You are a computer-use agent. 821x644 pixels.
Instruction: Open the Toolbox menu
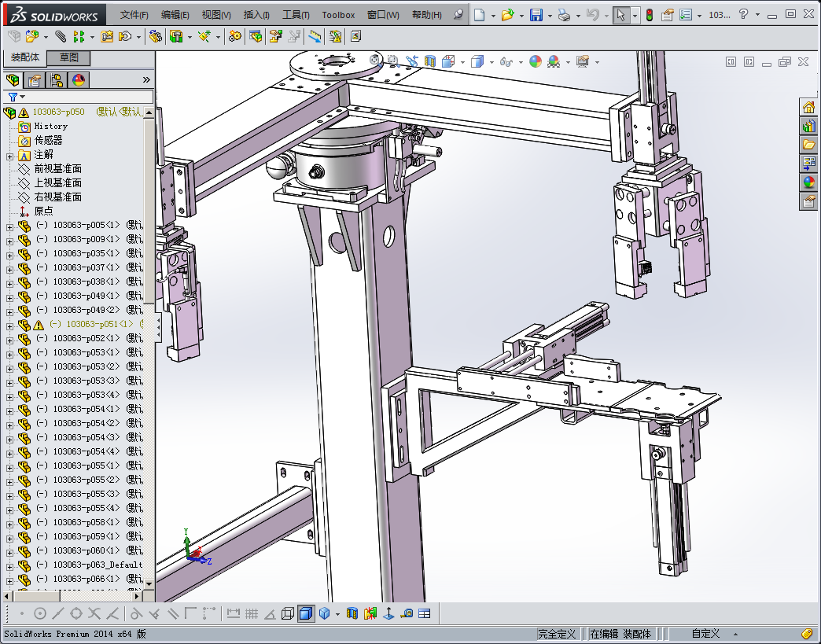pyautogui.click(x=338, y=15)
